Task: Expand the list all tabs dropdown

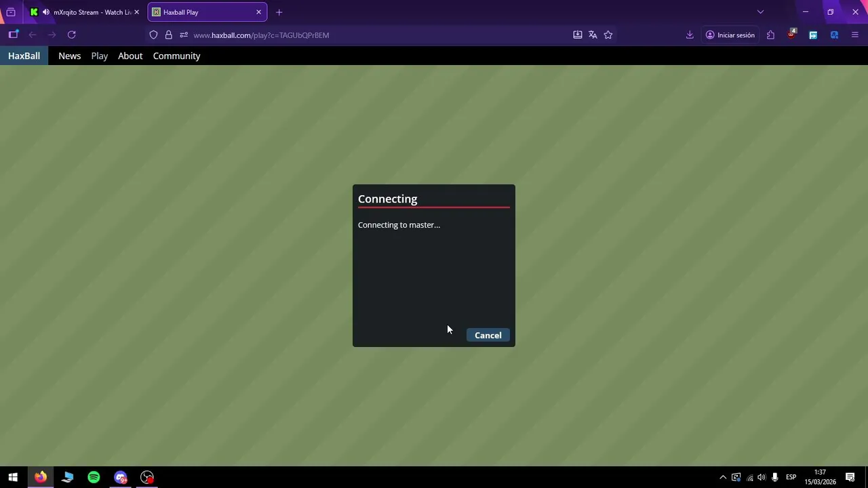Action: click(x=760, y=12)
